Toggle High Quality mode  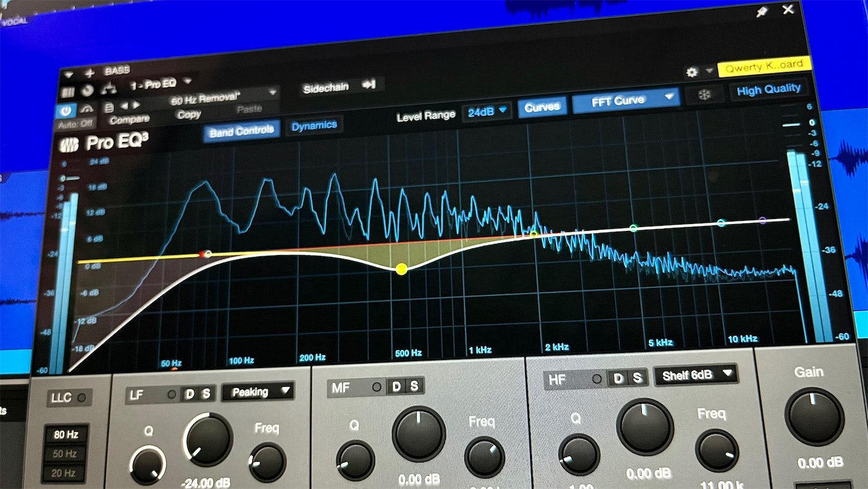pos(768,90)
